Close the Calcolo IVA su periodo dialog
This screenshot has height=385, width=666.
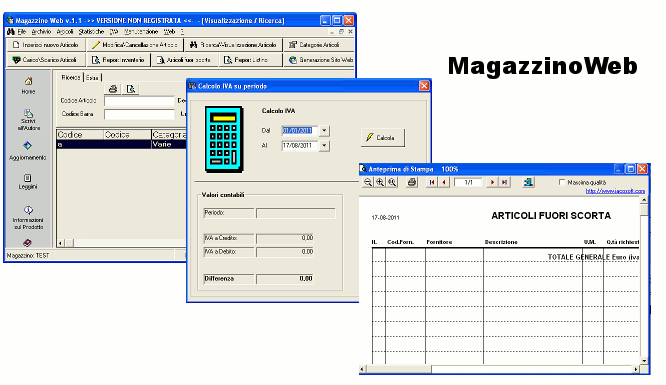(424, 86)
